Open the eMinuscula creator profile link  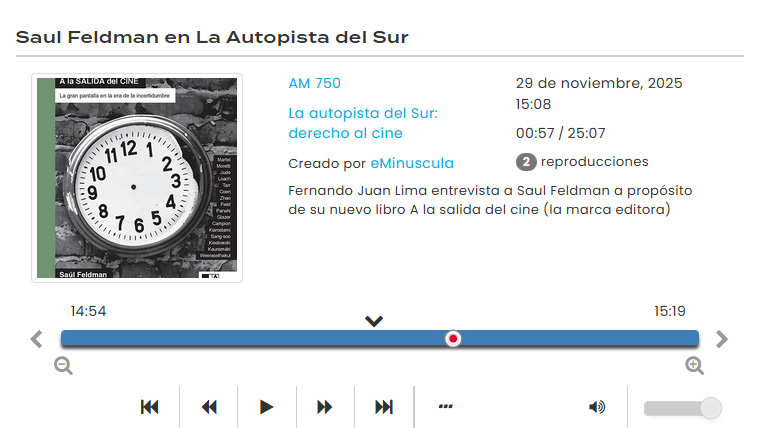point(412,163)
